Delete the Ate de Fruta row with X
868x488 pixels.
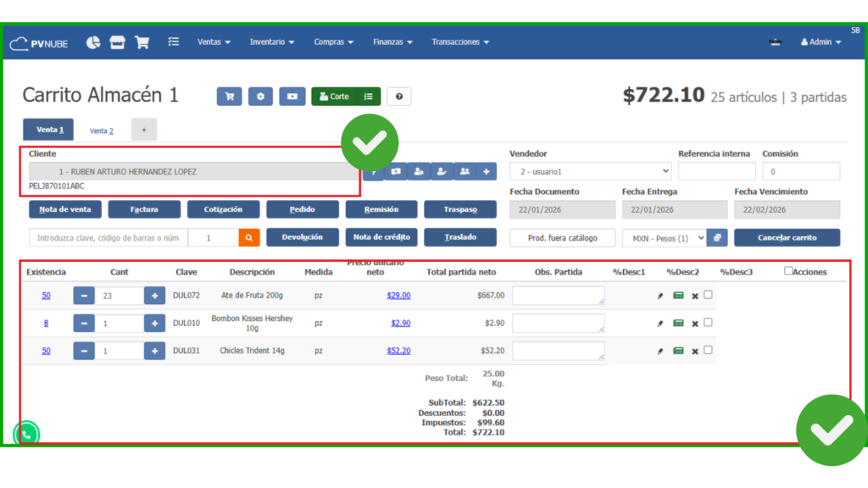pyautogui.click(x=695, y=296)
